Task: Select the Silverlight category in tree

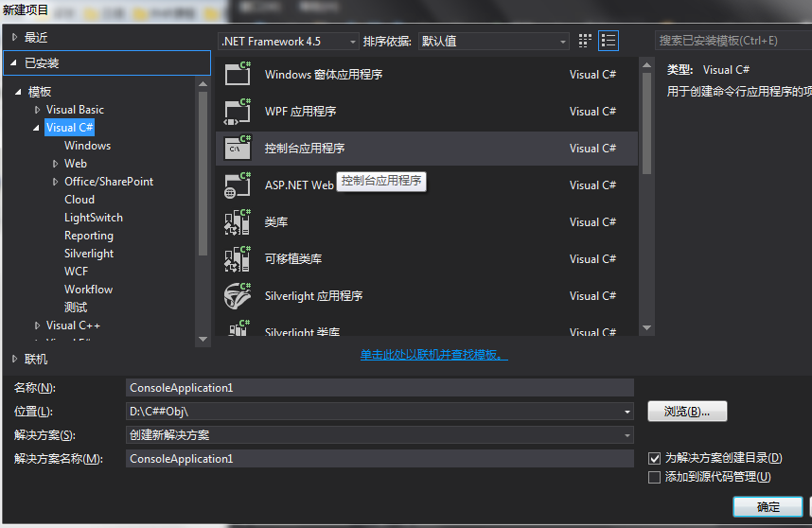Action: [89, 254]
